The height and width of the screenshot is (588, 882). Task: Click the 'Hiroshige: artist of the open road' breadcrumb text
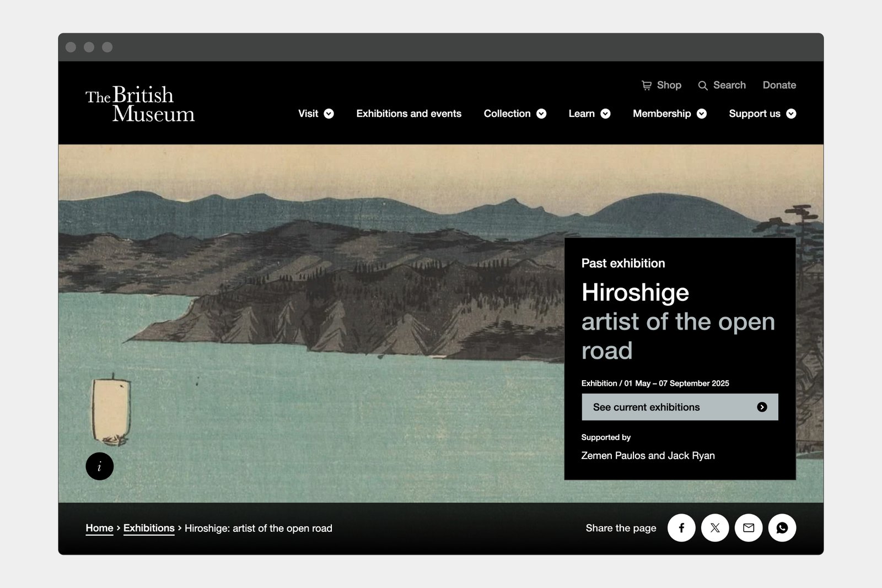coord(259,528)
